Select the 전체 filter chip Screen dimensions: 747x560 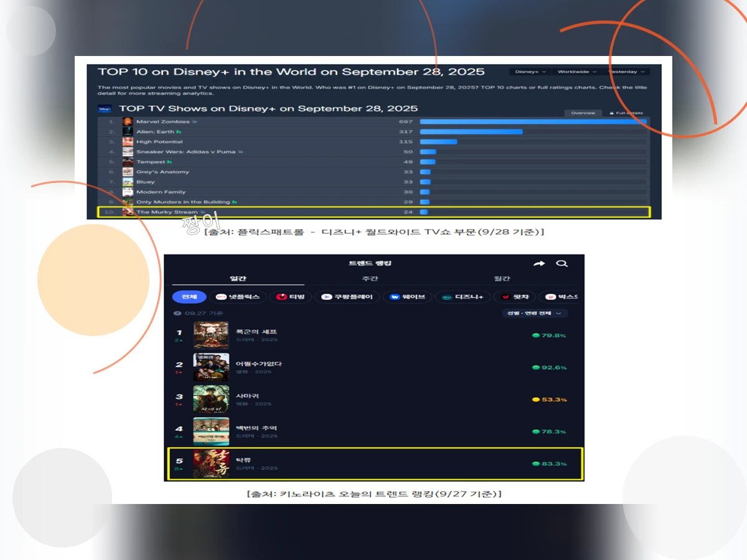pos(189,297)
